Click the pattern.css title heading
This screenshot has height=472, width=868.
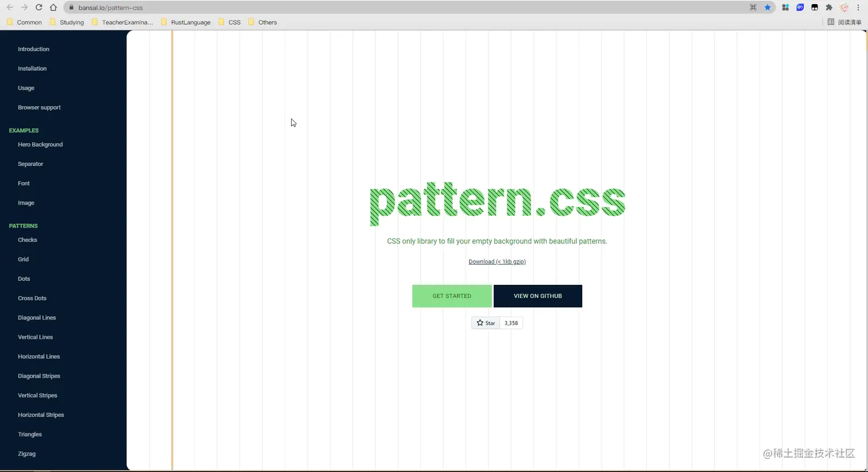pyautogui.click(x=497, y=203)
